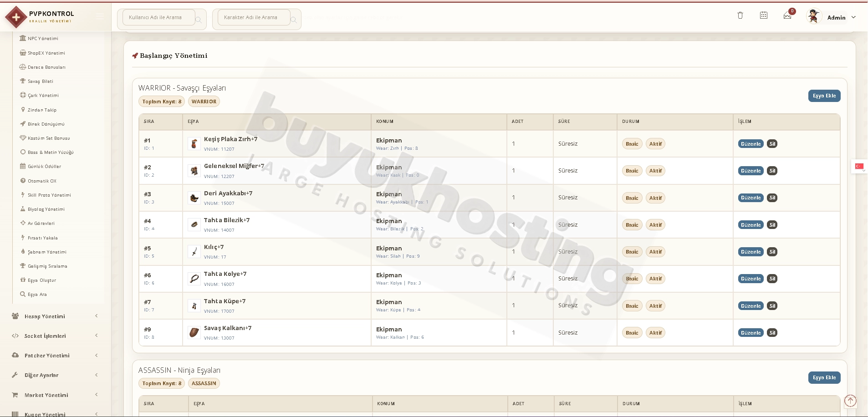868x417 pixels.
Task: Click the Günlük Ödüller calendar icon
Action: (x=23, y=166)
